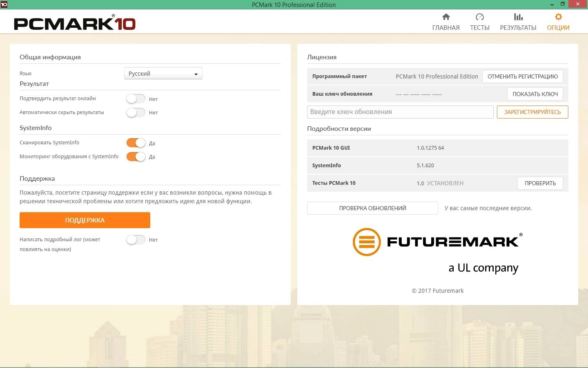Screen dimensions: 588x368
Task: Enable Написать подробный лог toggle
Action: point(136,240)
